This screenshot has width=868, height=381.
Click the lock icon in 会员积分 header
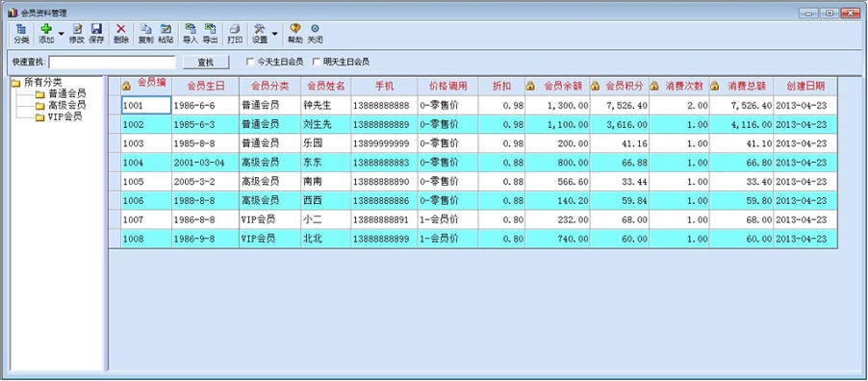coord(595,86)
